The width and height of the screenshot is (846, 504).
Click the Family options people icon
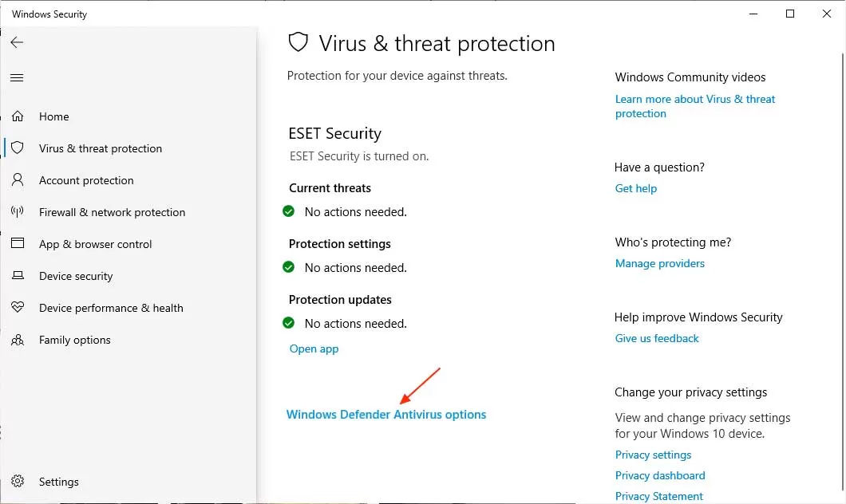click(18, 340)
